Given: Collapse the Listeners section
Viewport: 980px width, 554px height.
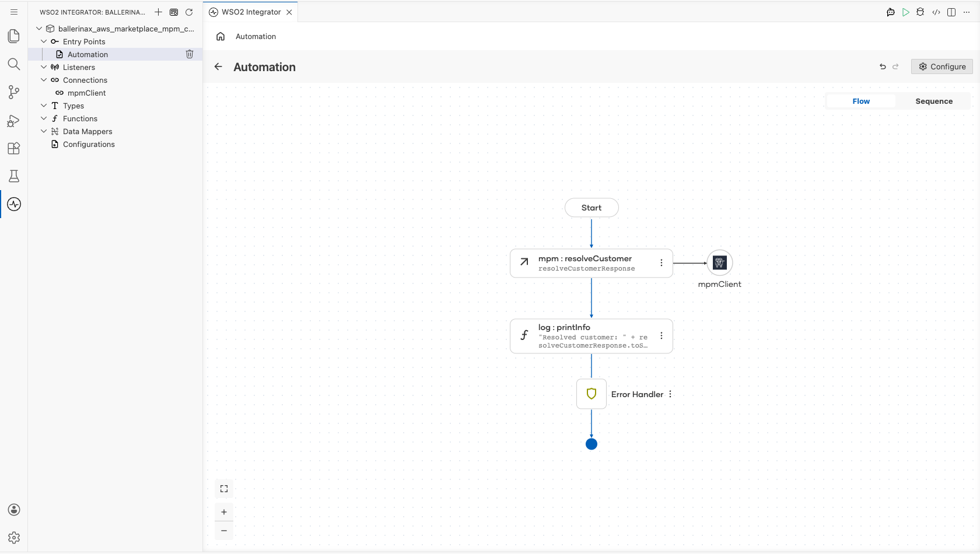Looking at the screenshot, I should coord(44,67).
